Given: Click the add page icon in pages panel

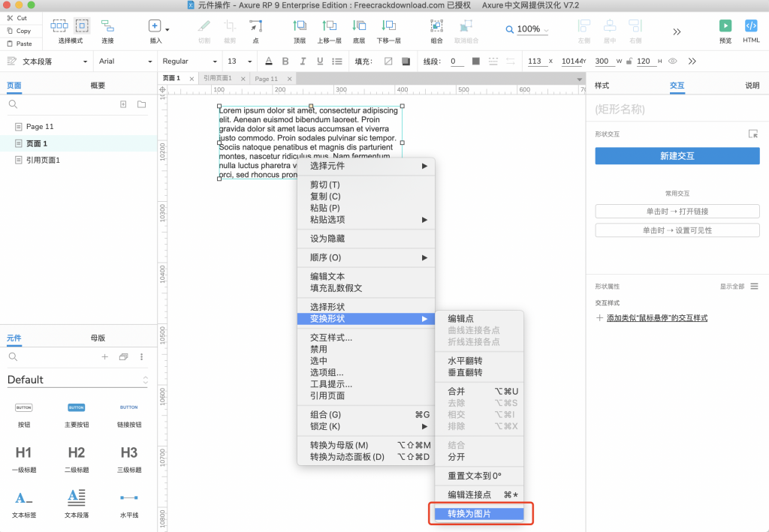Looking at the screenshot, I should pyautogui.click(x=123, y=104).
